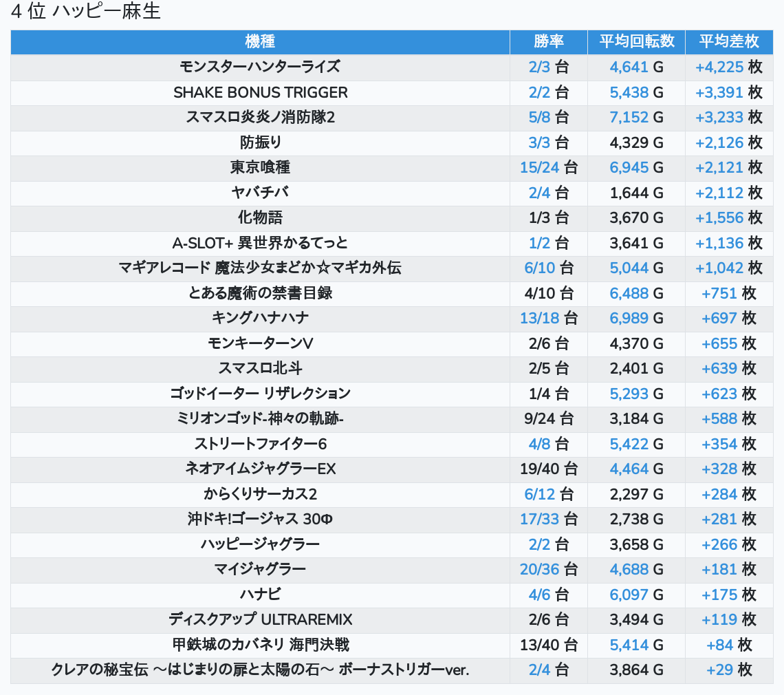
Task: Select 甲鉄城のカバネリ 海門決戦 machine name
Action: [x=260, y=645]
